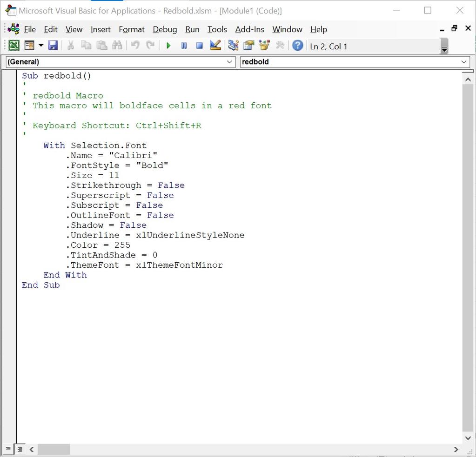The width and height of the screenshot is (476, 457).
Task: Open the redbold procedure dropdown
Action: pyautogui.click(x=463, y=61)
